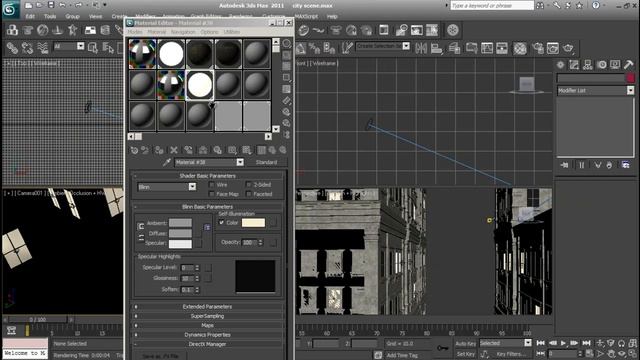Open Utilities menu in Material Editor
Screen dimensions: 640x360
pos(231,32)
